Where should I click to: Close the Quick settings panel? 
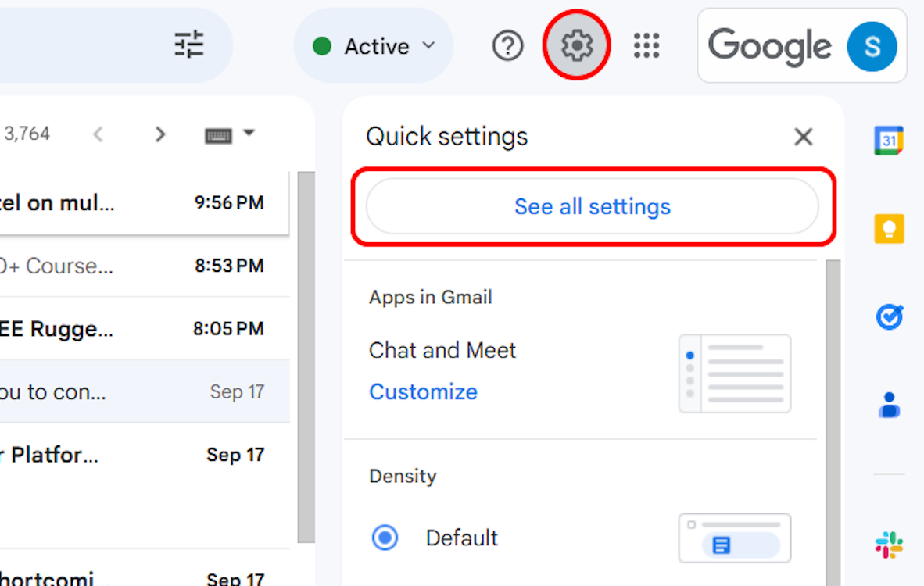803,138
